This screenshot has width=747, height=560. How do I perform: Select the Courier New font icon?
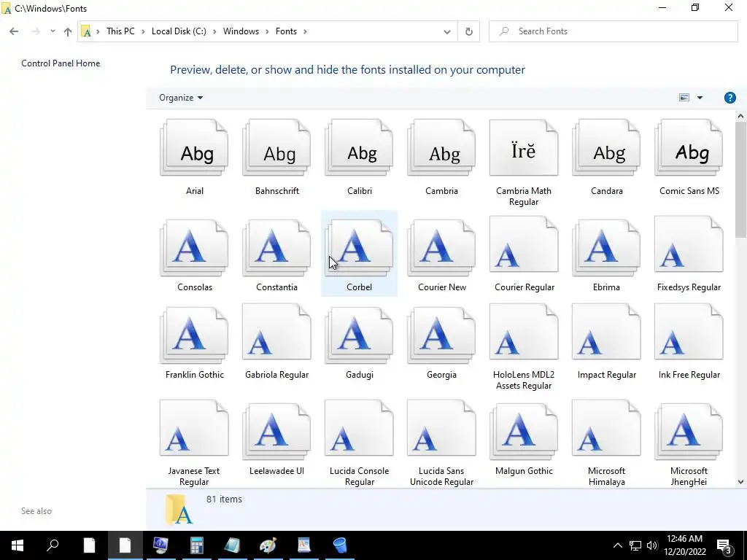click(x=441, y=248)
